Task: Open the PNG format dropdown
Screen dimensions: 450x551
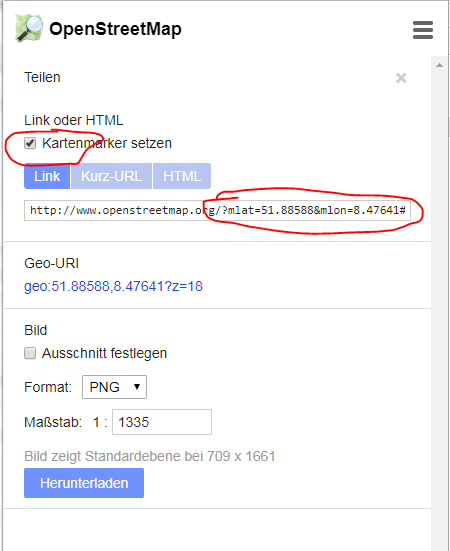Action: [x=114, y=387]
